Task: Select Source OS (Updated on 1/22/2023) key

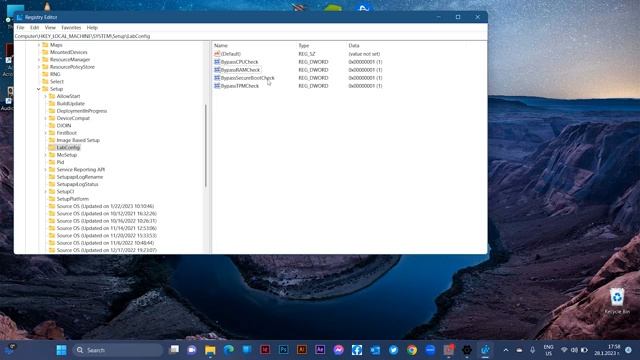Action: click(x=105, y=206)
